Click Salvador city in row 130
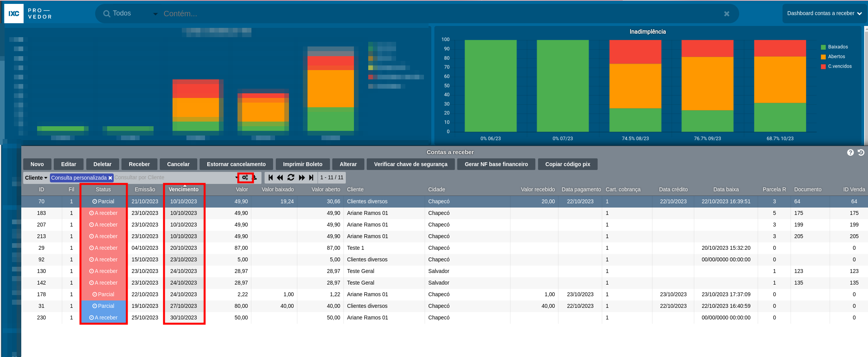 pos(439,271)
